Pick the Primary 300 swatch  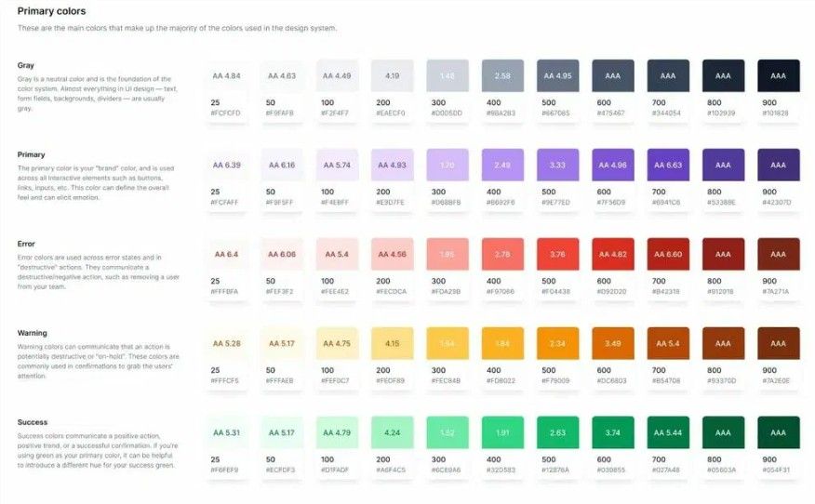(x=448, y=165)
